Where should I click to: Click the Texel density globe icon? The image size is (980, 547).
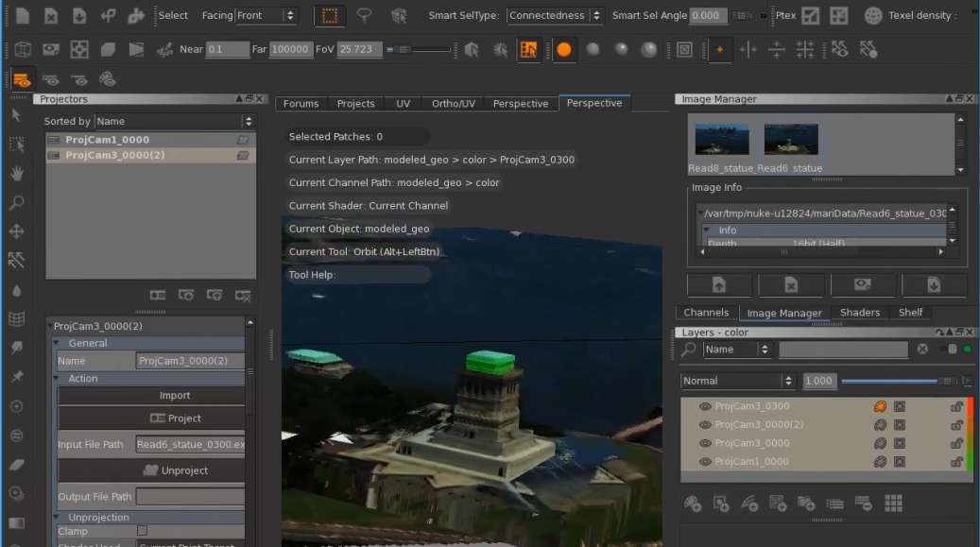(873, 16)
